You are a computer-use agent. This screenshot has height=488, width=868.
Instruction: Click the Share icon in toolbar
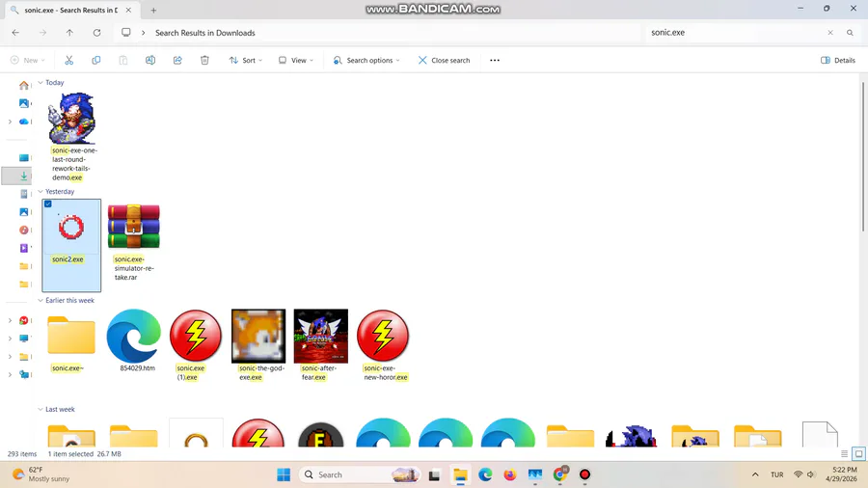(x=177, y=61)
